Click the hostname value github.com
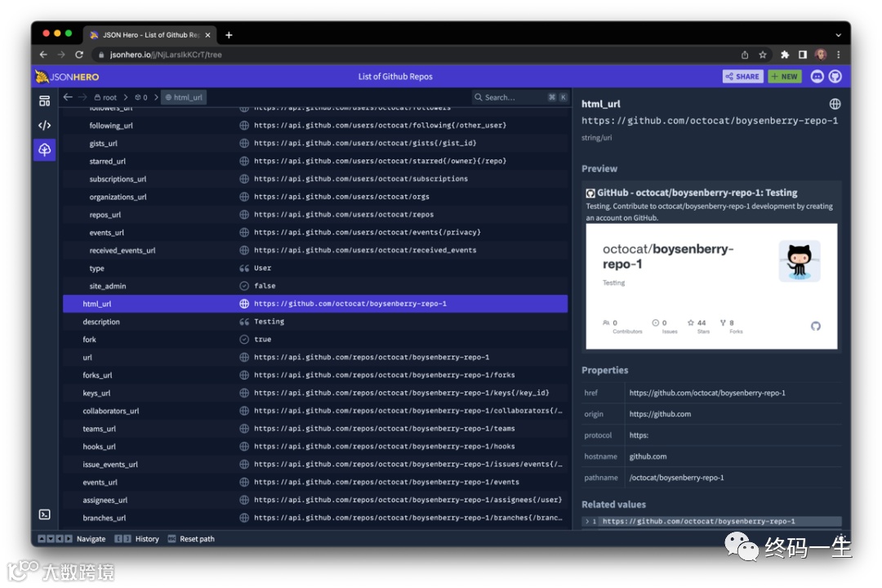The width and height of the screenshot is (882, 588). point(648,457)
